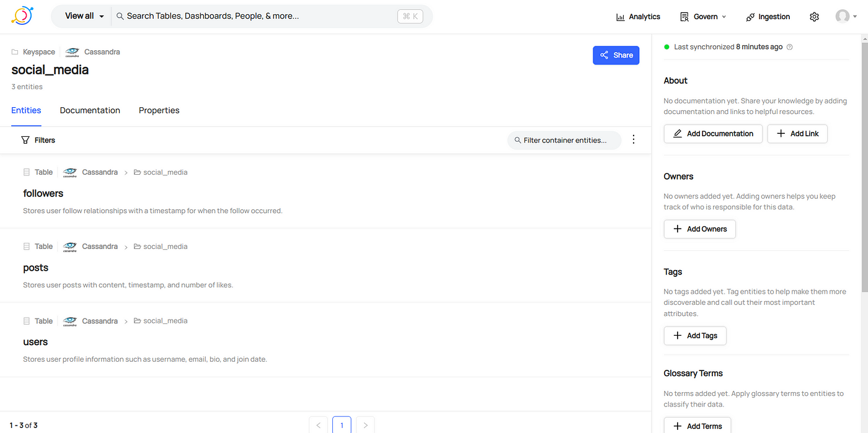Click the '1 - 3 of 3' results count
This screenshot has width=868, height=433.
point(24,426)
